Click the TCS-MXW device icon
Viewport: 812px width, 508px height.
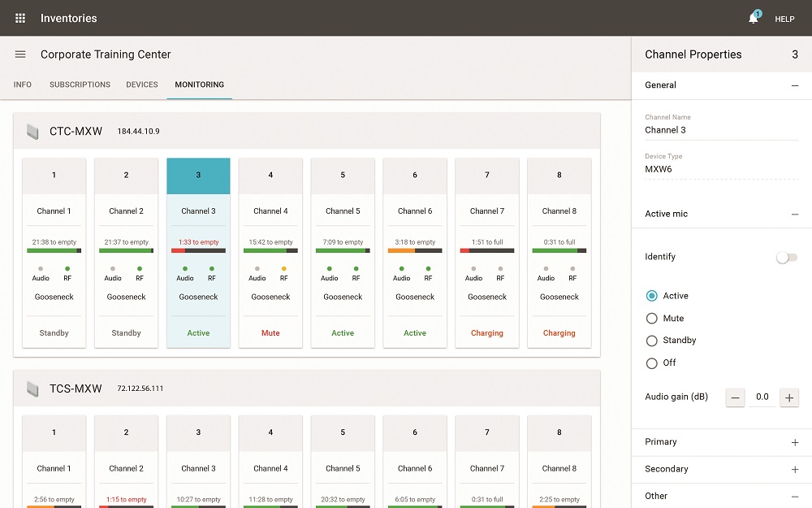click(32, 389)
